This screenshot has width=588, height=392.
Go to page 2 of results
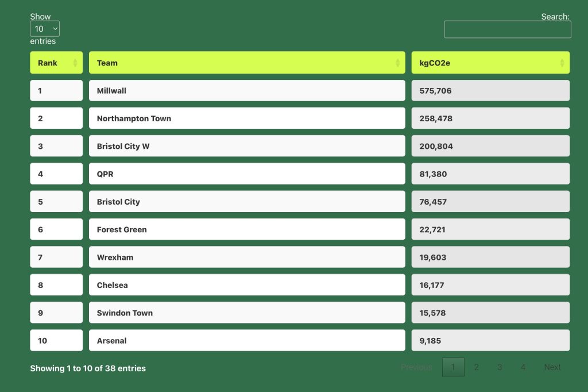click(476, 367)
